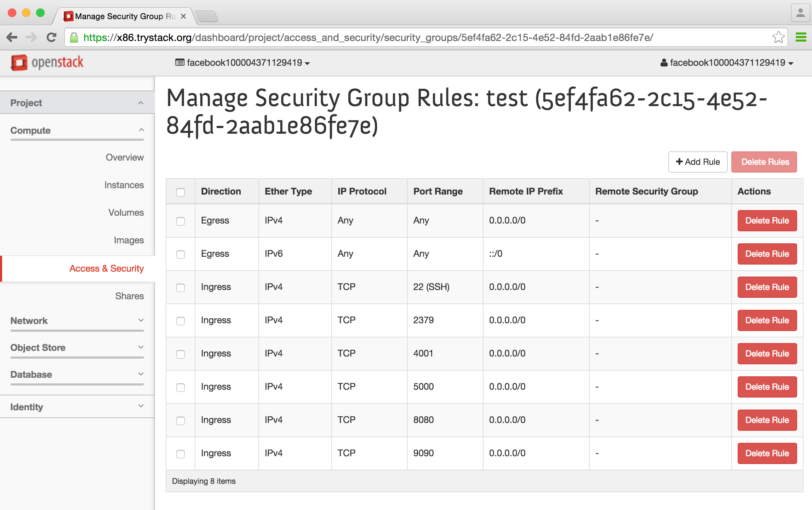Viewport: 812px width, 510px height.
Task: Expand the Database section
Action: pyautogui.click(x=77, y=374)
